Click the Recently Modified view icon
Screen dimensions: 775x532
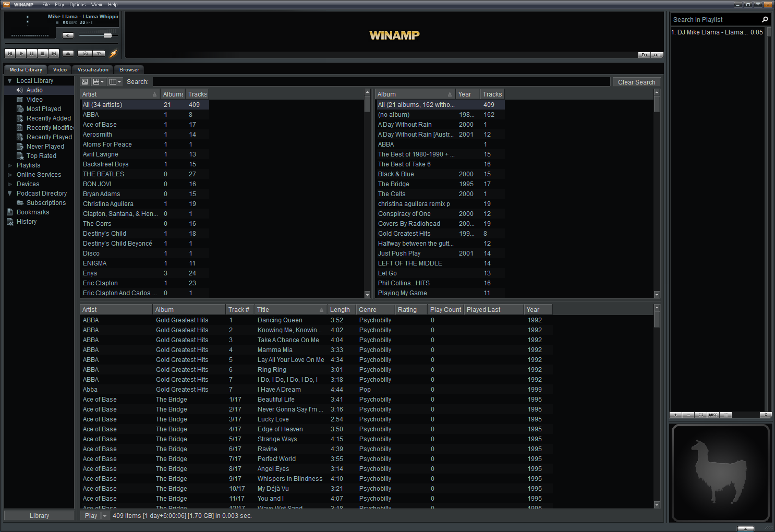[20, 128]
